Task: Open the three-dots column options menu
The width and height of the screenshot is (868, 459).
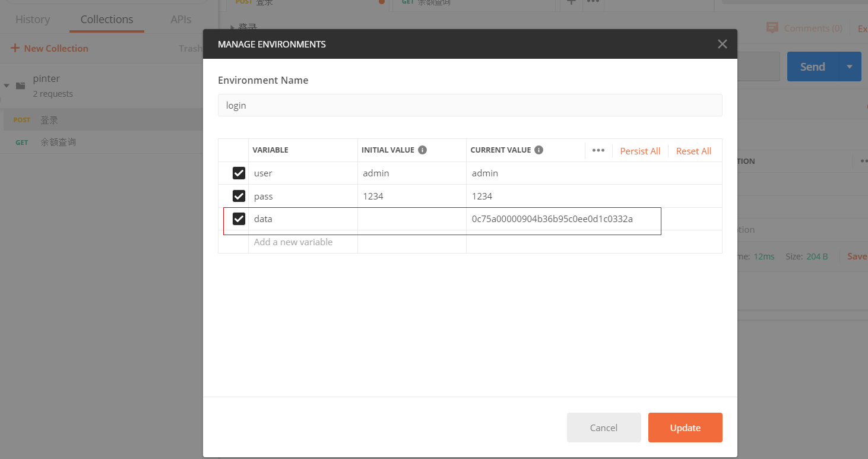Action: [x=598, y=150]
